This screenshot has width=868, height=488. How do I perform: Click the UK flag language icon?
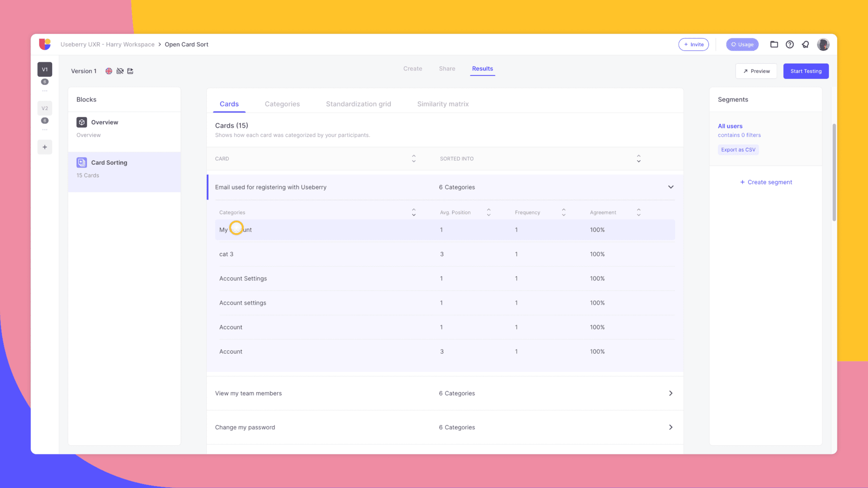pyautogui.click(x=109, y=71)
